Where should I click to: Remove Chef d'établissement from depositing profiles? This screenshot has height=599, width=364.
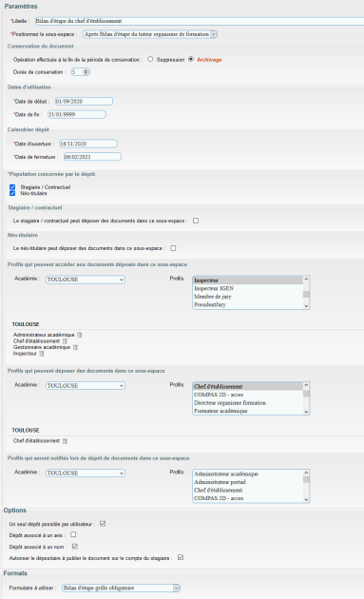coord(65,441)
